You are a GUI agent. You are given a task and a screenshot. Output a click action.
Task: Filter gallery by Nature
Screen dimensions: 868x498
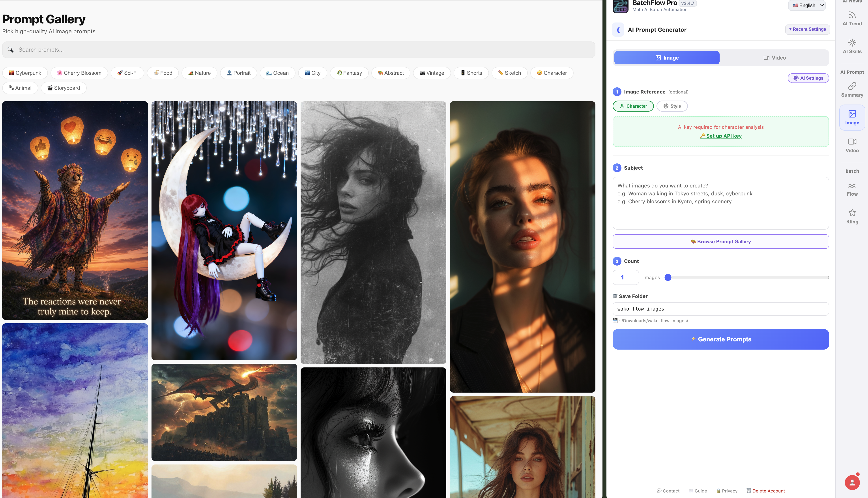pyautogui.click(x=199, y=73)
